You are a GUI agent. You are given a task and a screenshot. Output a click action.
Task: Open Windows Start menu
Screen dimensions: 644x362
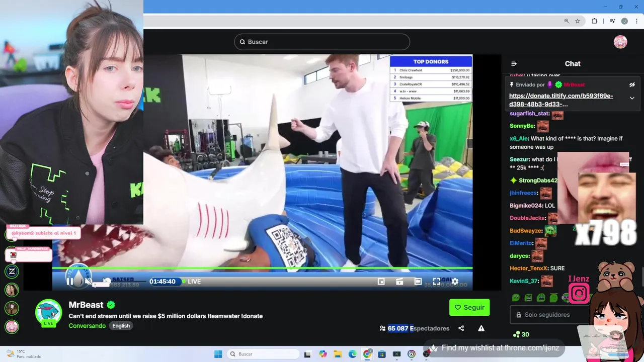click(x=218, y=354)
